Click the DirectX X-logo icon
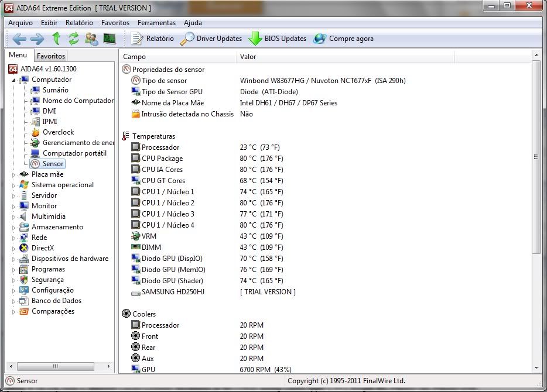This screenshot has height=392, width=547. (x=24, y=247)
